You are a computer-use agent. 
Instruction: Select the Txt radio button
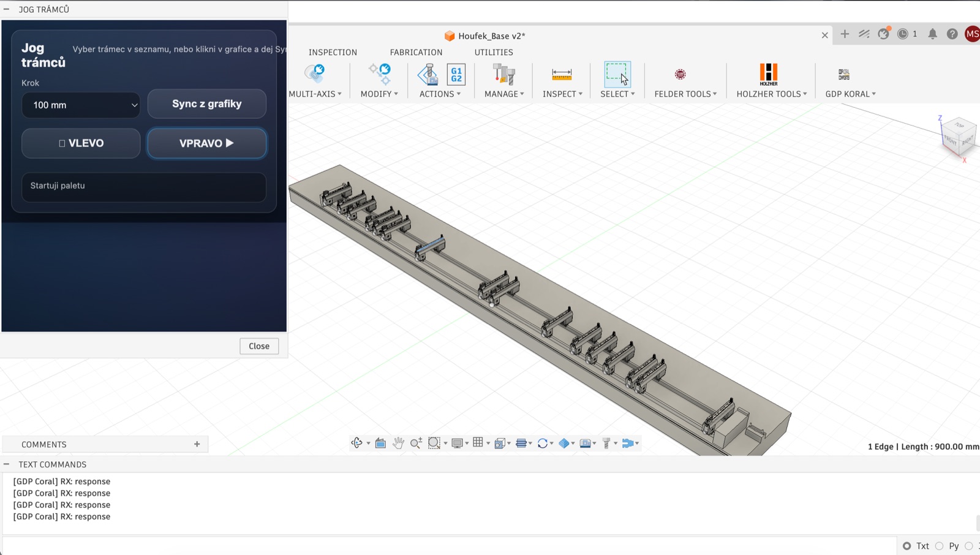907,546
